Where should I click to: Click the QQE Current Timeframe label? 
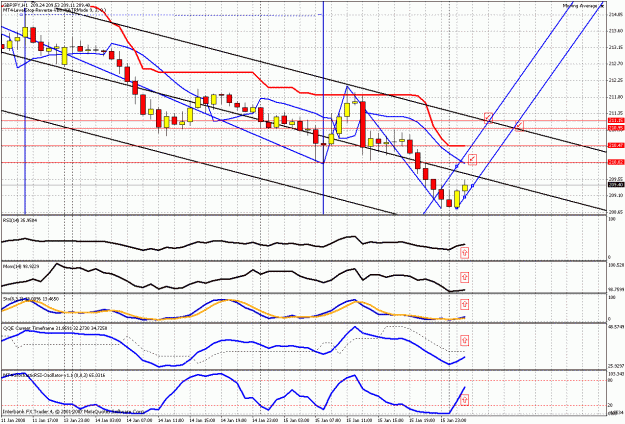tap(55, 328)
